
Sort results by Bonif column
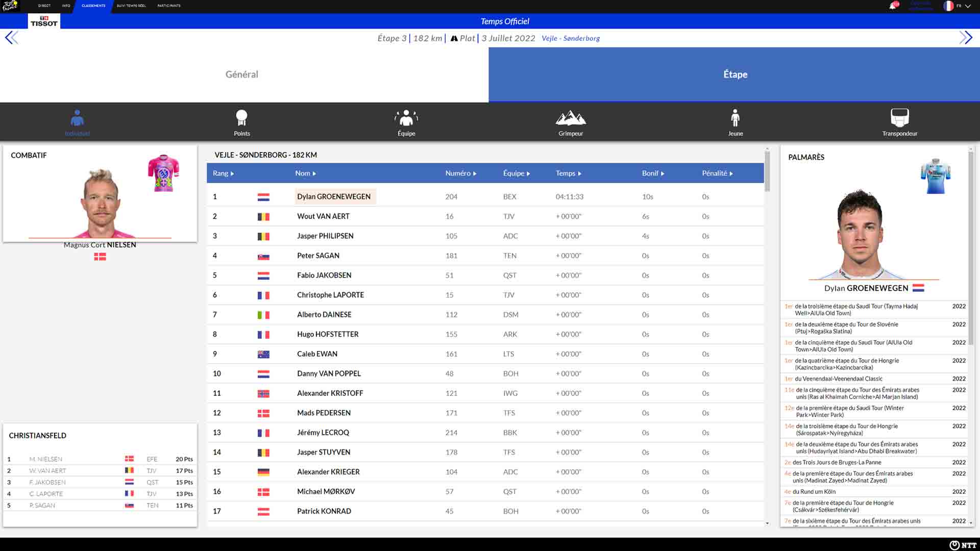click(x=653, y=173)
